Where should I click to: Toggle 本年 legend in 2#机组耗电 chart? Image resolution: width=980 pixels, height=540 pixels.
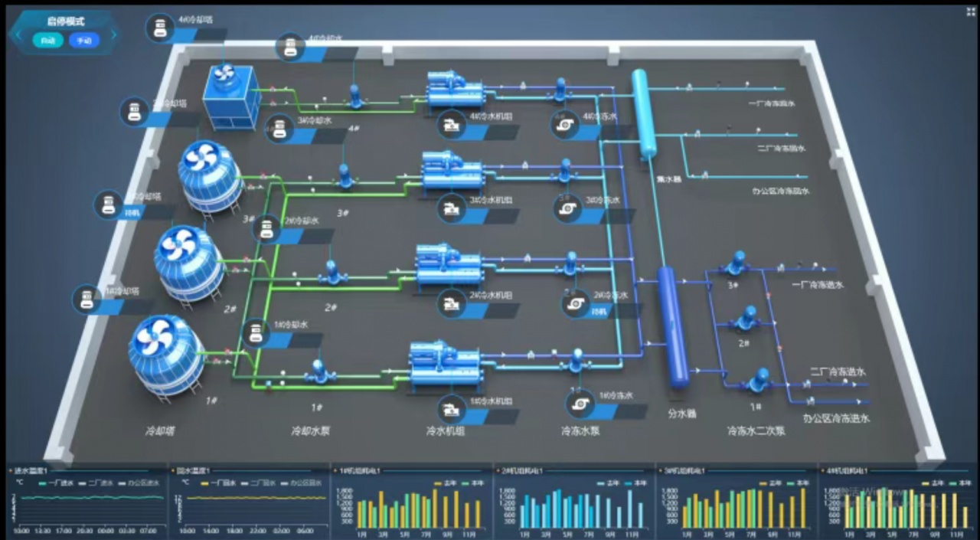coord(637,483)
